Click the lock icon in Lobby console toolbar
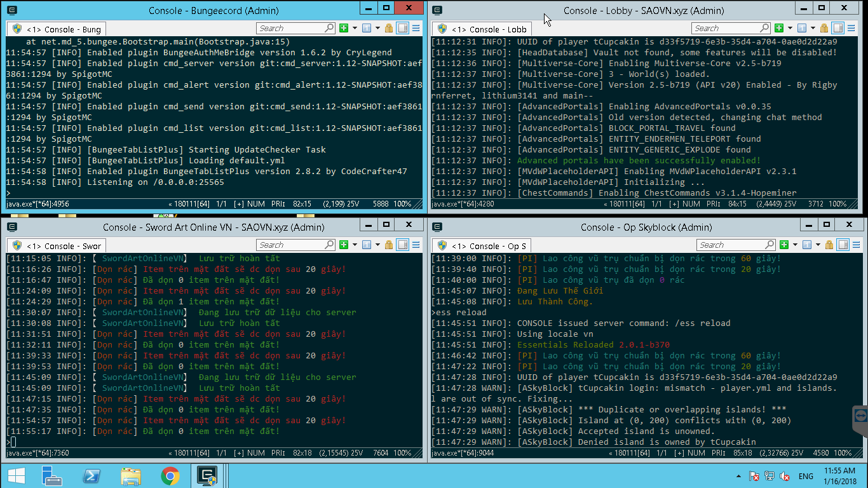The height and width of the screenshot is (488, 868). 824,28
